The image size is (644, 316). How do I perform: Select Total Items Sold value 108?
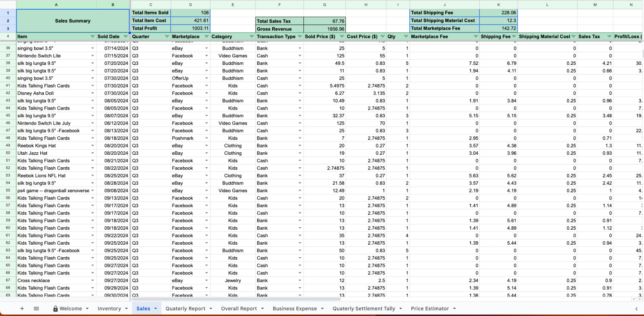coord(190,13)
